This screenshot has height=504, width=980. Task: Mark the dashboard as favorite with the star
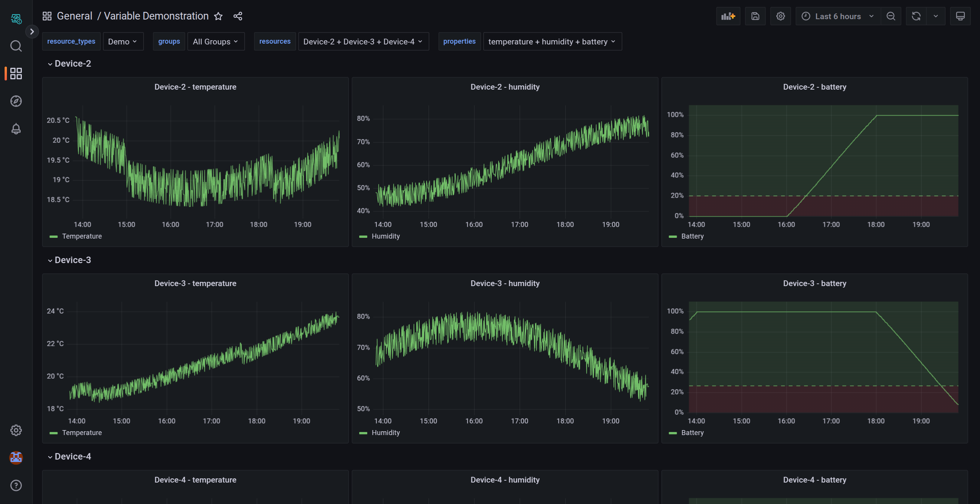(x=218, y=16)
